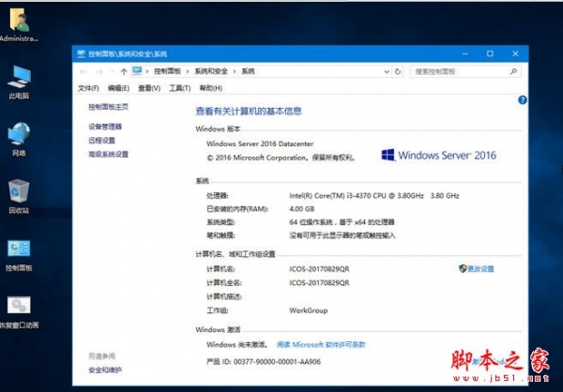Viewport: 563px width, 392px height.
Task: Click the refresh button in address bar
Action: [398, 71]
